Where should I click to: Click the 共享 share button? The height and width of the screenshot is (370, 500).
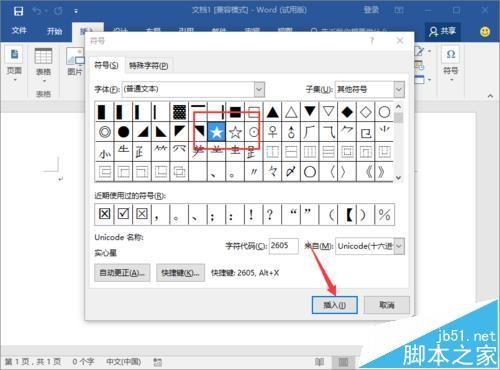click(x=443, y=31)
